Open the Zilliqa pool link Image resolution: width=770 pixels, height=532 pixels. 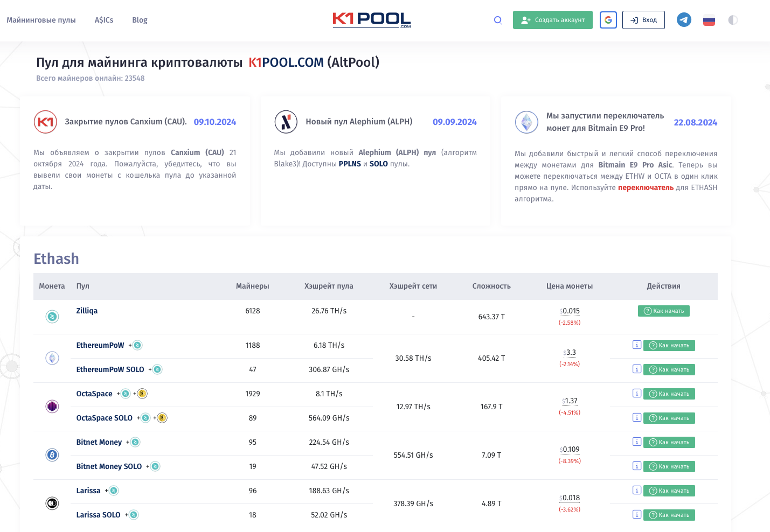[87, 311]
